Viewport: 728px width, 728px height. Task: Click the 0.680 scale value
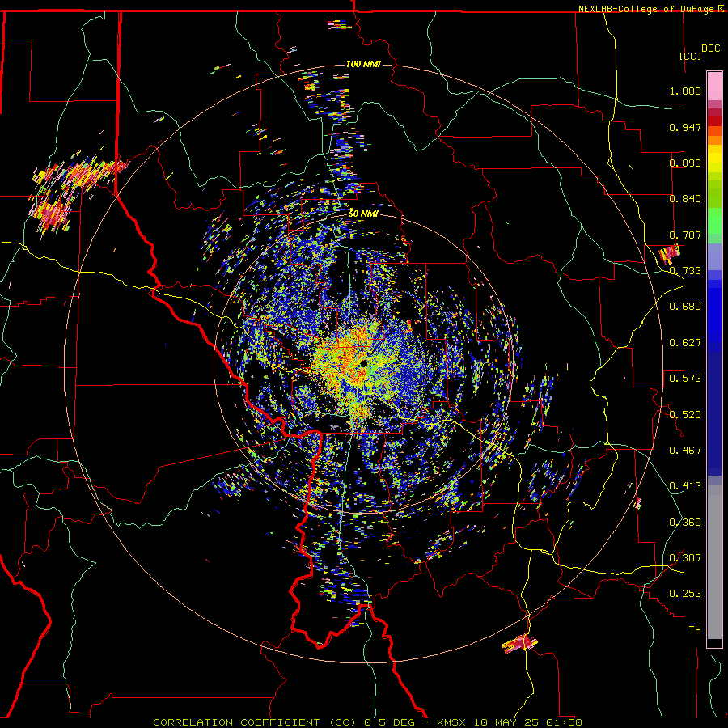point(685,307)
